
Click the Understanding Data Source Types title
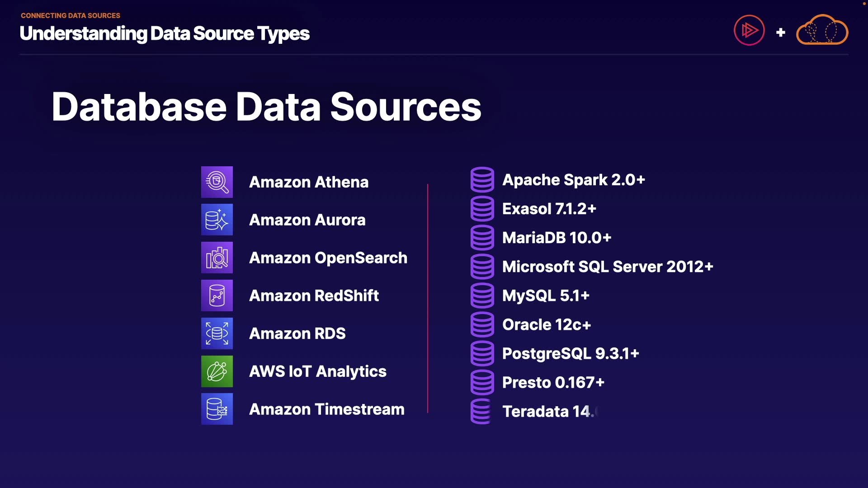tap(165, 33)
